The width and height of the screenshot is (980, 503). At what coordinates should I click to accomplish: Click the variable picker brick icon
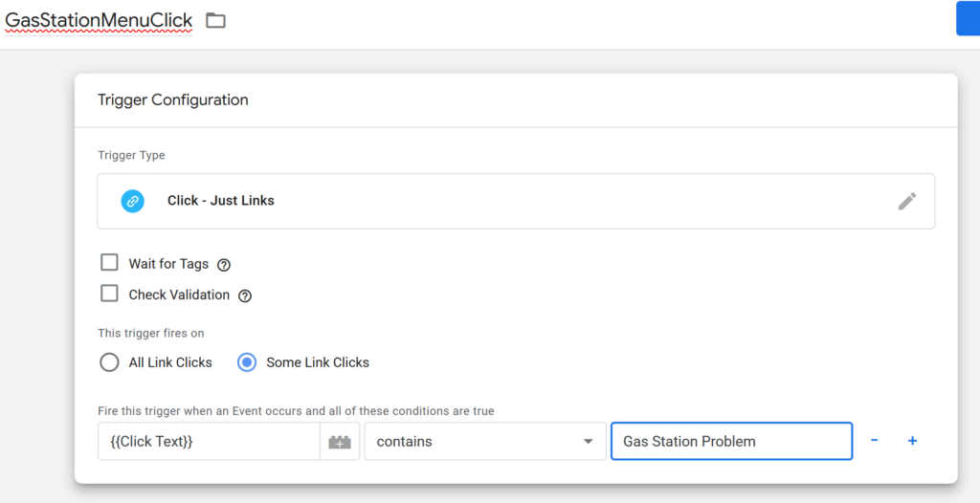pos(340,442)
